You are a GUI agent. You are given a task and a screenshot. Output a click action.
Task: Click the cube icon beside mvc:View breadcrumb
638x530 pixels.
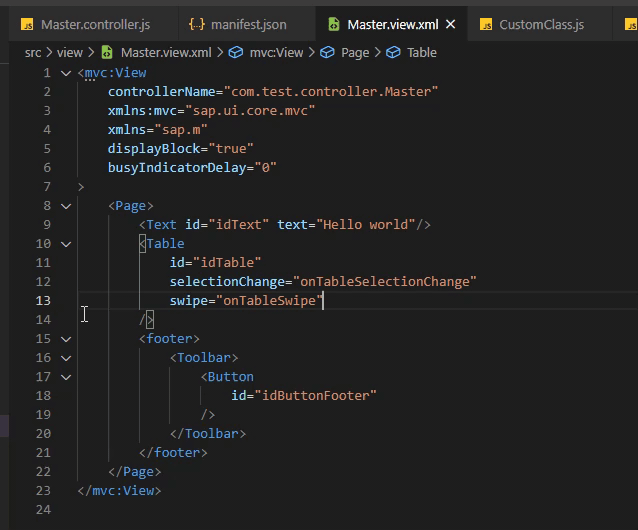[x=236, y=52]
